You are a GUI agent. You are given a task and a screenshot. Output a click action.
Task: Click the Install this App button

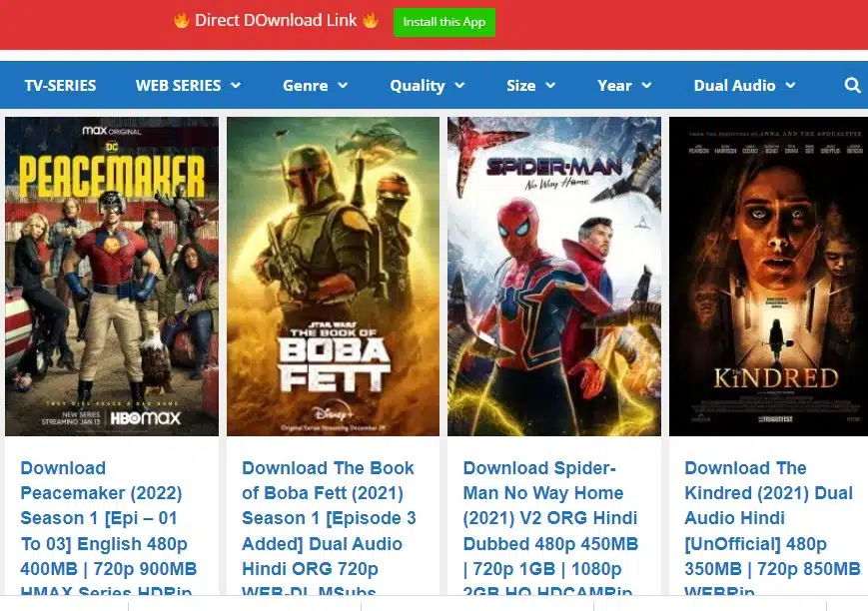pos(443,22)
